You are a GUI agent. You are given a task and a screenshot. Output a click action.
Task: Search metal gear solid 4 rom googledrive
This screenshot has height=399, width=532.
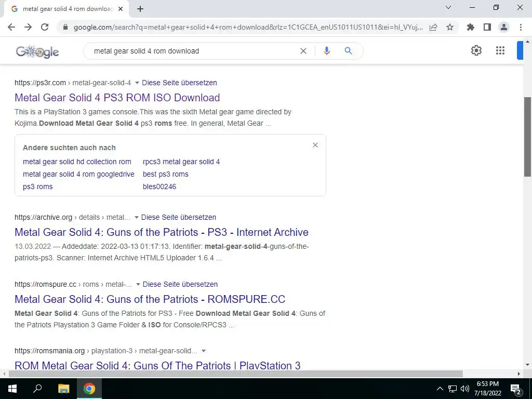pyautogui.click(x=78, y=175)
